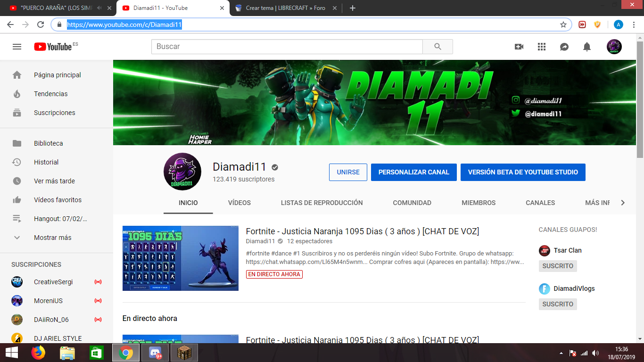Image resolution: width=644 pixels, height=362 pixels.
Task: Click the UNIRSE button
Action: 348,172
